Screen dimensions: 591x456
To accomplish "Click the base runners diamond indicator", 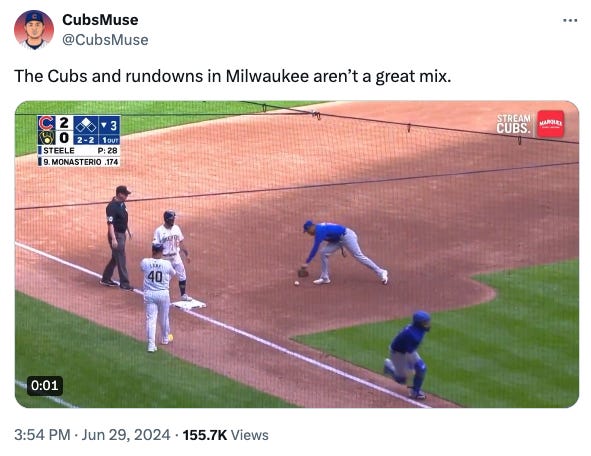I will pyautogui.click(x=86, y=125).
